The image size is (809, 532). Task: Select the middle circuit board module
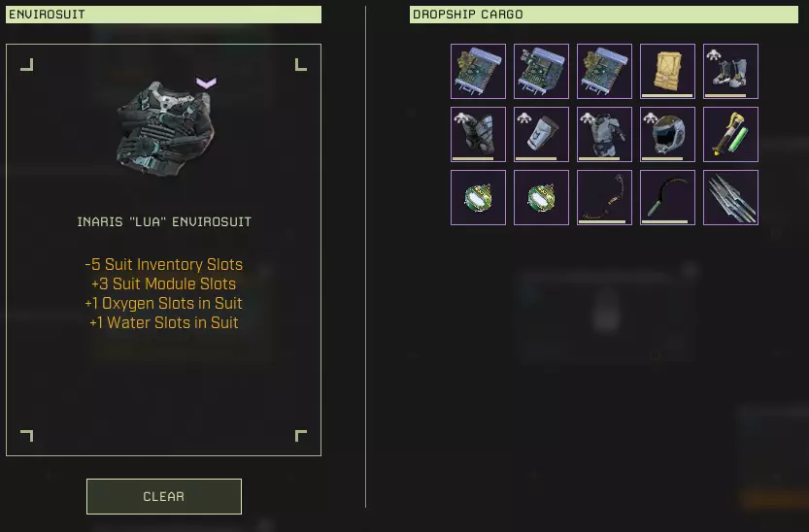pyautogui.click(x=541, y=71)
